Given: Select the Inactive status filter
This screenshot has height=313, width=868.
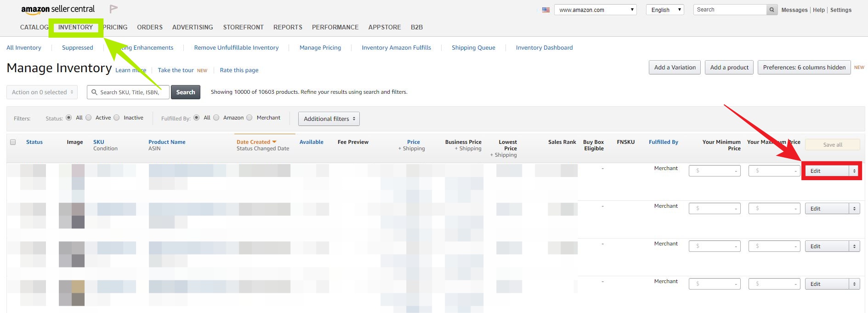Looking at the screenshot, I should (117, 118).
